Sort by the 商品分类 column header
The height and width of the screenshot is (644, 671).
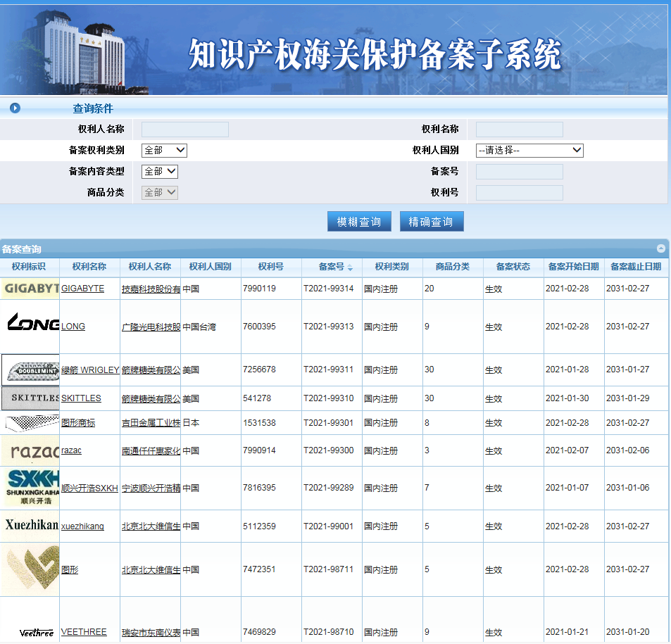[x=452, y=267]
